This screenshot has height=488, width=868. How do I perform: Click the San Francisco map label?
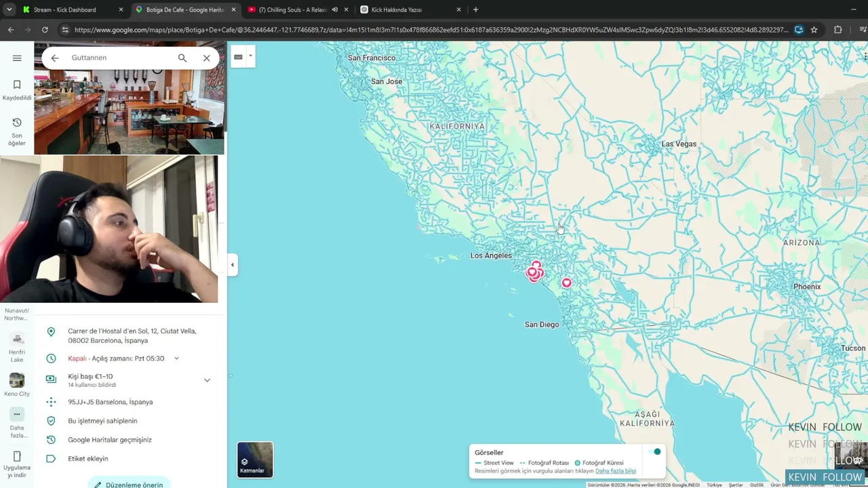[372, 58]
